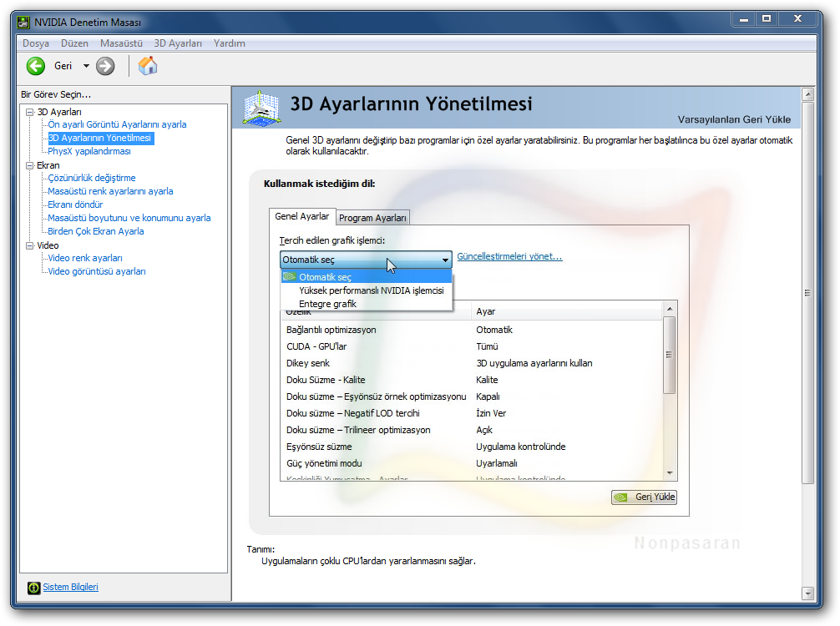Choose Yüksek performanslı NVIDIA işlemcisi option
The image size is (840, 626).
pyautogui.click(x=367, y=290)
